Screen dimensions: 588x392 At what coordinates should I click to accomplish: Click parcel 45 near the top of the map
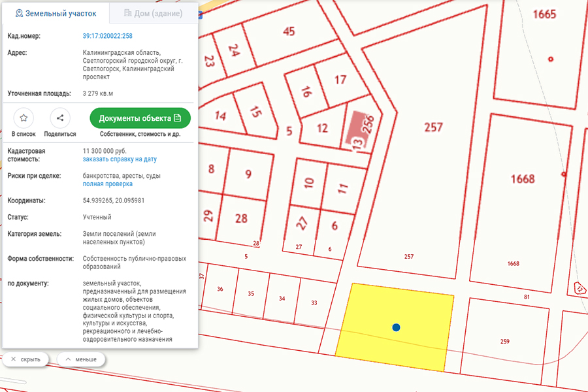(x=291, y=30)
